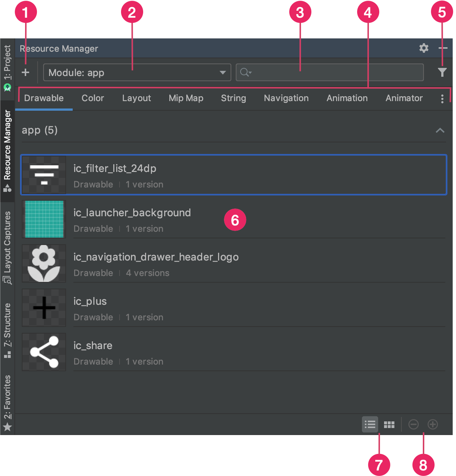Image resolution: width=456 pixels, height=476 pixels.
Task: Switch to the Navigation tab
Action: point(286,98)
